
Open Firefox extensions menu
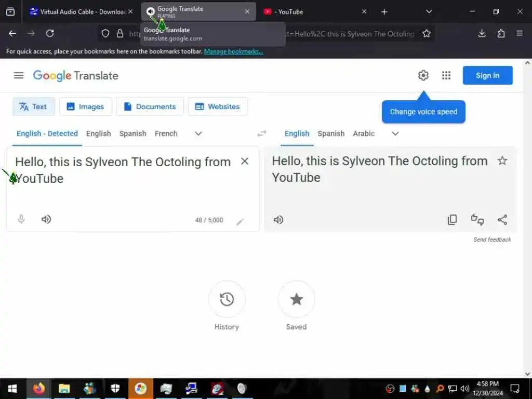click(501, 33)
